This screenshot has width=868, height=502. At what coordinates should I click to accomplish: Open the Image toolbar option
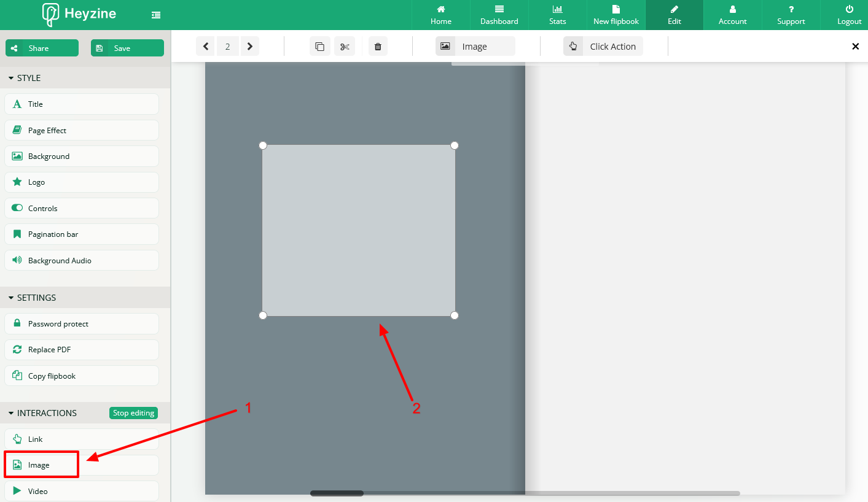pos(475,47)
